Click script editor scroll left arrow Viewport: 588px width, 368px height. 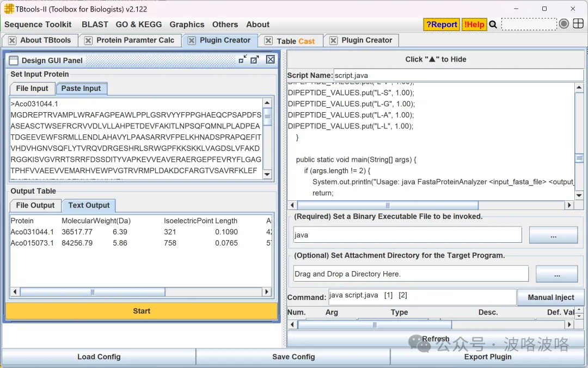292,205
